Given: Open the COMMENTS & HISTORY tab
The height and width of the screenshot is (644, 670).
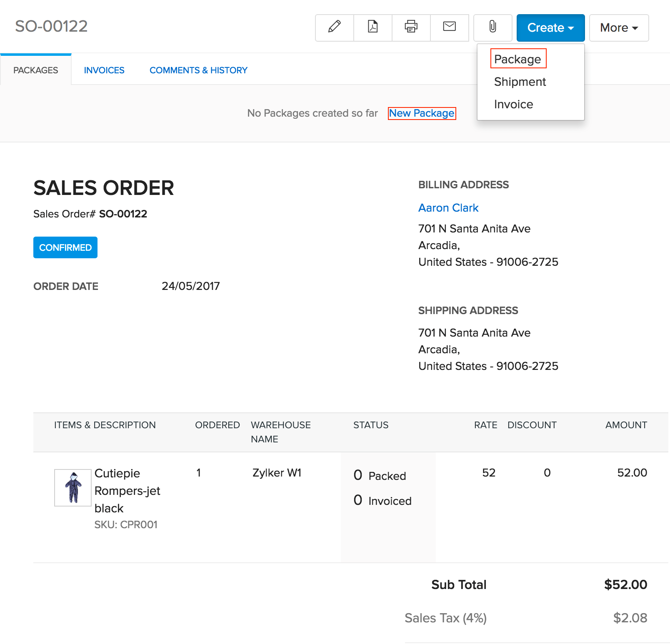Looking at the screenshot, I should [x=198, y=70].
